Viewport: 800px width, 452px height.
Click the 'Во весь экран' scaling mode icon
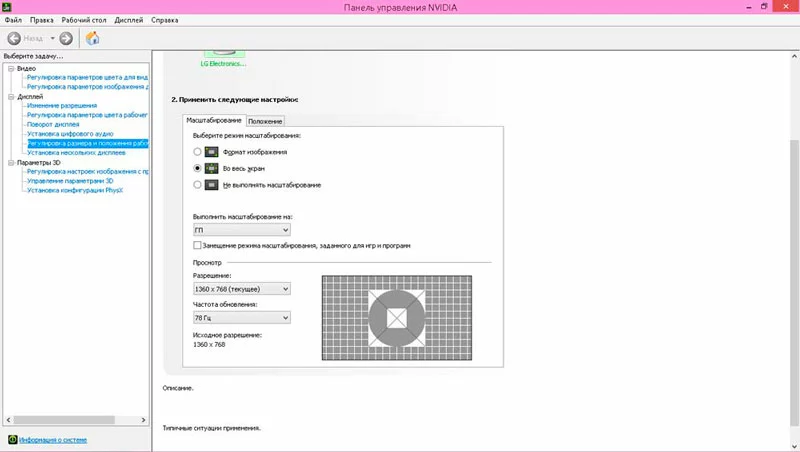pyautogui.click(x=211, y=168)
